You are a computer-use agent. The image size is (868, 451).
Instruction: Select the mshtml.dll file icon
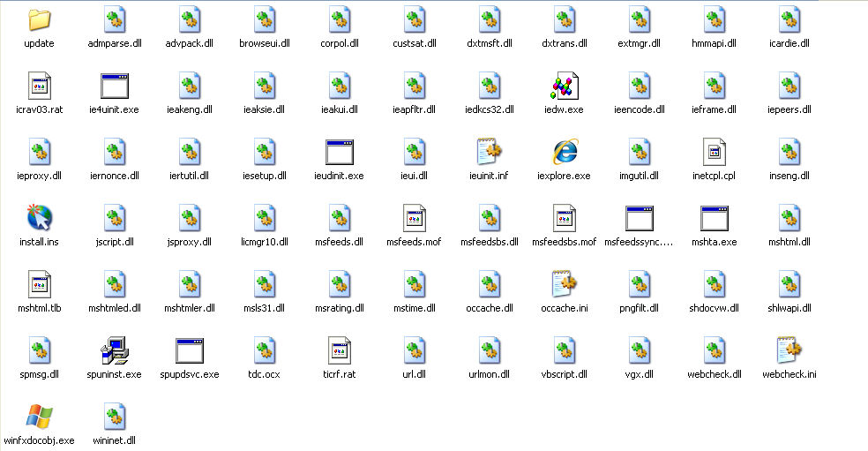[789, 218]
